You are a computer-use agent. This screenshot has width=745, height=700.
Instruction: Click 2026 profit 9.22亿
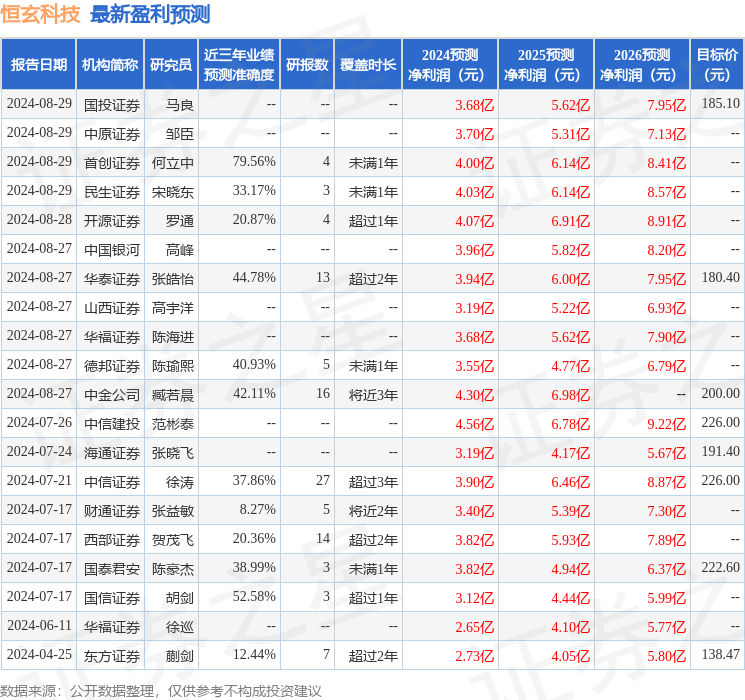(x=667, y=424)
